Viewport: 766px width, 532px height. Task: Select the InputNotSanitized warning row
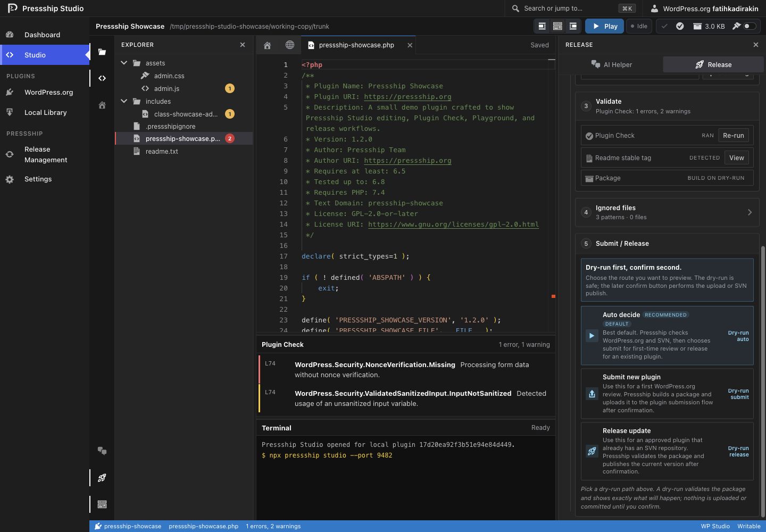tap(407, 398)
